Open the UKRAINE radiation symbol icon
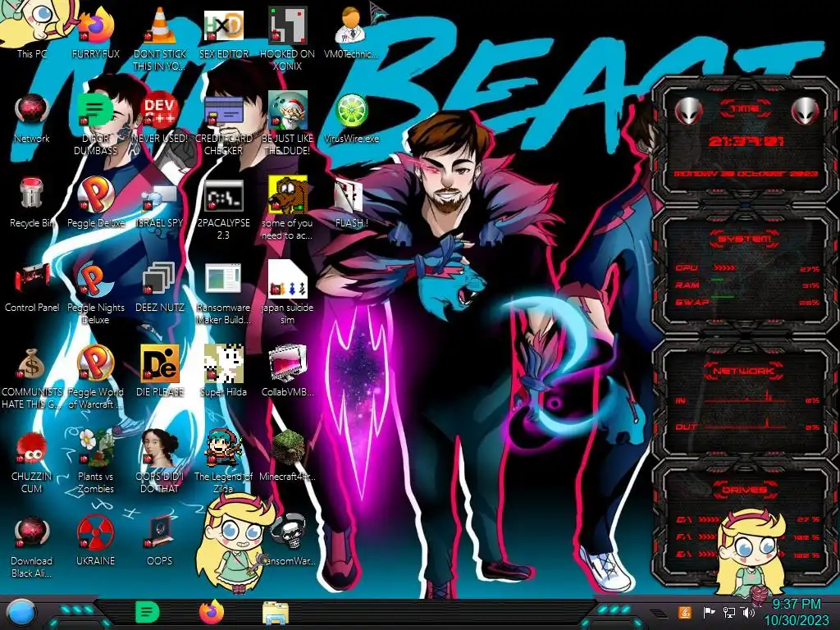The image size is (840, 630). coord(96,533)
